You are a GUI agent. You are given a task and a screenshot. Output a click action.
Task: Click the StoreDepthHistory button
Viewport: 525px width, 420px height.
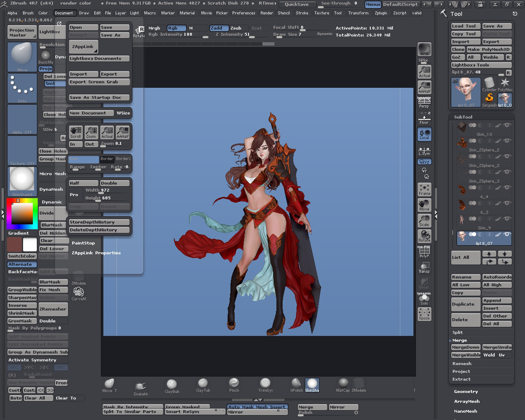(99, 222)
